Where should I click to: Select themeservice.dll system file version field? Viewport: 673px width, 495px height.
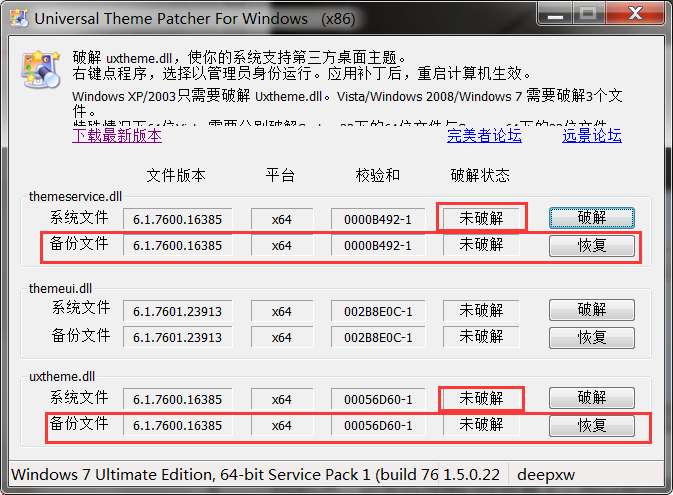[177, 219]
